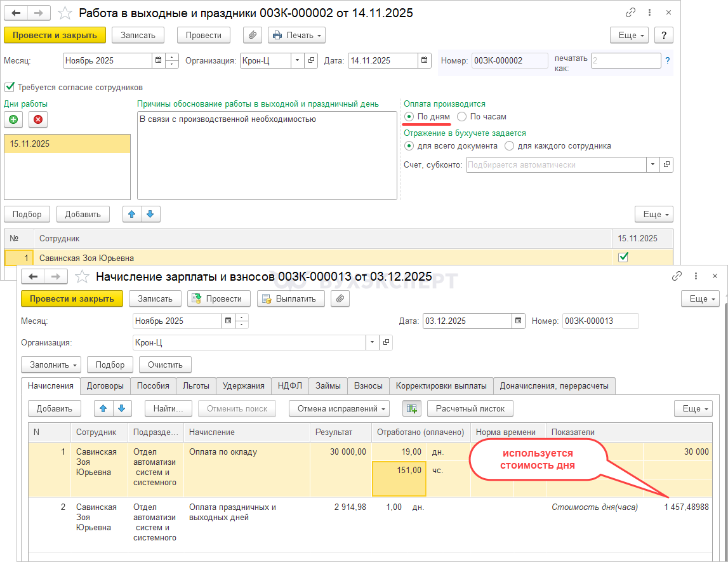The width and height of the screenshot is (728, 562).
Task: Select 'По часам' payment option
Action: click(x=461, y=117)
